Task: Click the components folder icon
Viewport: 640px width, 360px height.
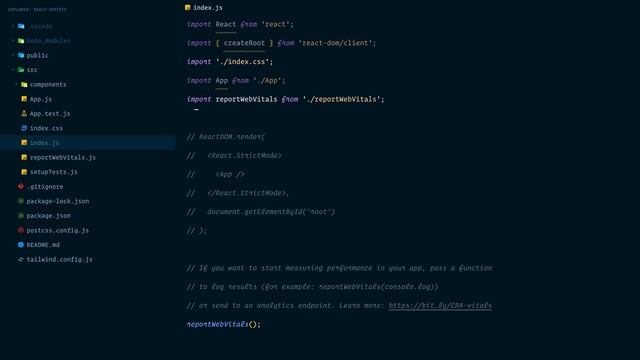Action: point(24,84)
